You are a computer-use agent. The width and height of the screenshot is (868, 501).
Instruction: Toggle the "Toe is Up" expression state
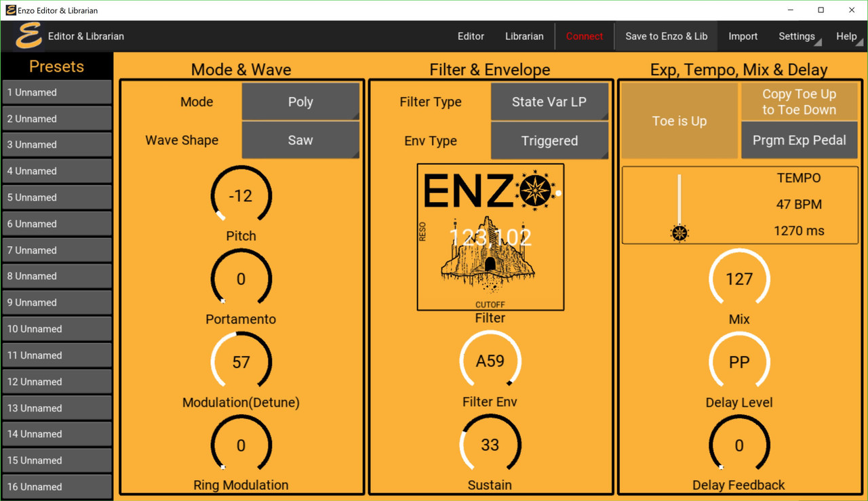679,121
